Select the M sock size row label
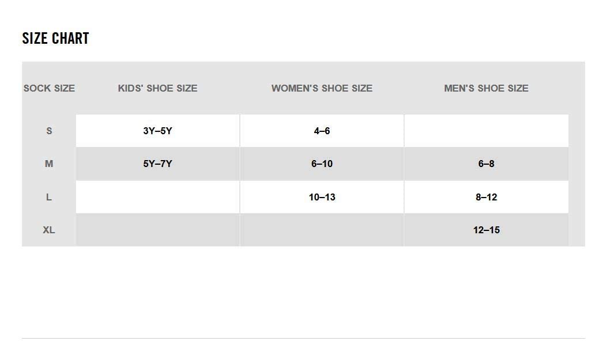Screen dimensions: 599x364 (x=49, y=164)
